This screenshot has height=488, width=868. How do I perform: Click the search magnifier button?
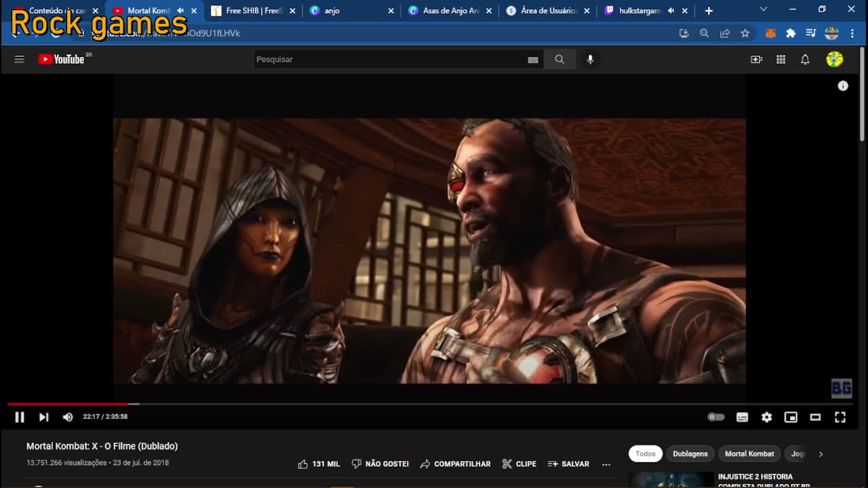coord(559,59)
